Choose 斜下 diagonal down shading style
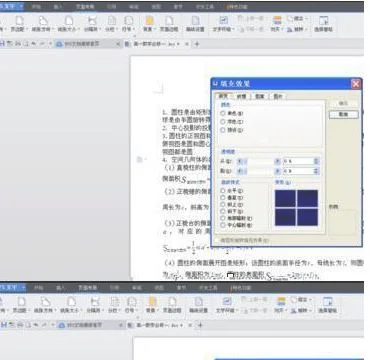The width and height of the screenshot is (370, 360). 223,211
